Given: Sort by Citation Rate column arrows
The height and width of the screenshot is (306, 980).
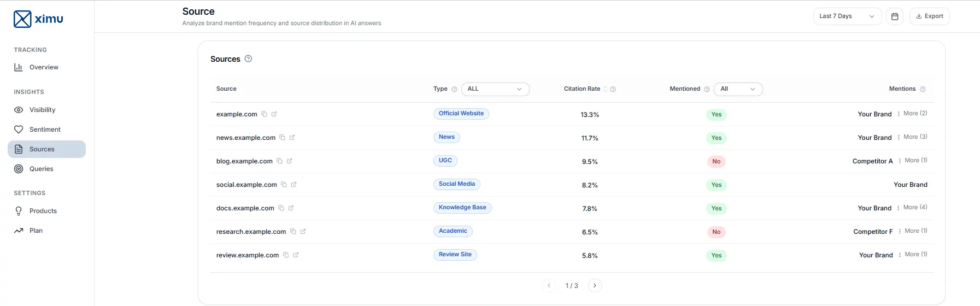Looking at the screenshot, I should point(605,89).
